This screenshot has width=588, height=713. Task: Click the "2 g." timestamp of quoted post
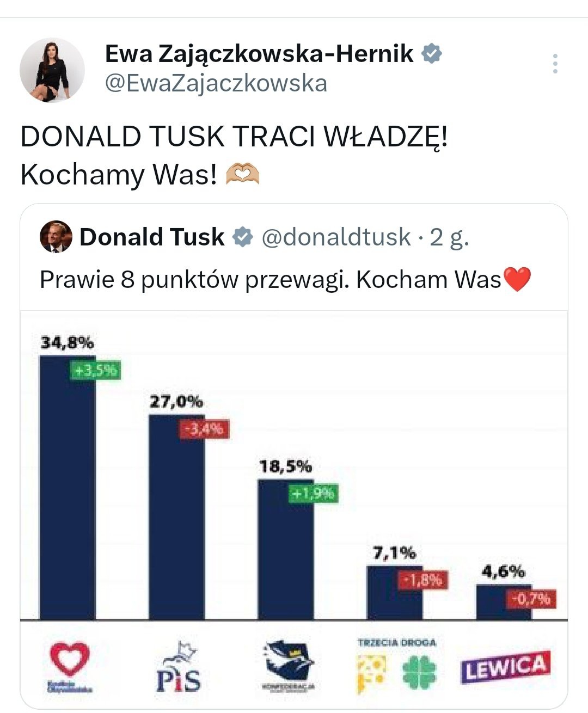click(x=450, y=237)
